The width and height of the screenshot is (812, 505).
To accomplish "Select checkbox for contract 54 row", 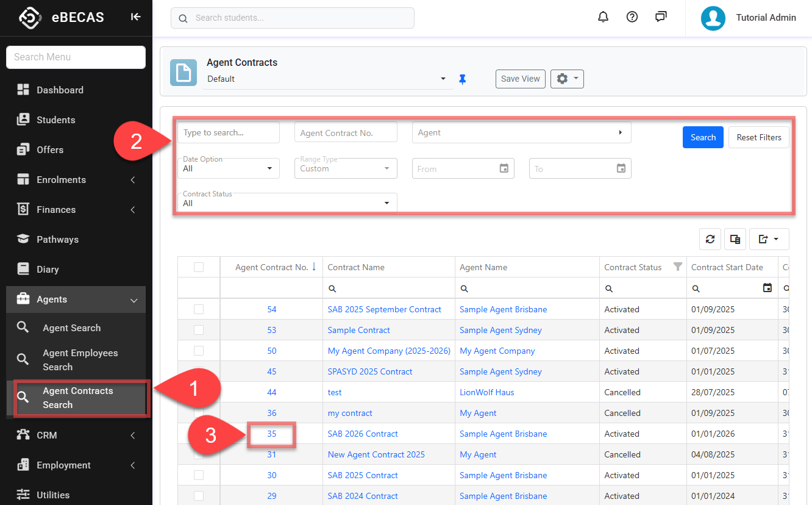I will point(199,309).
